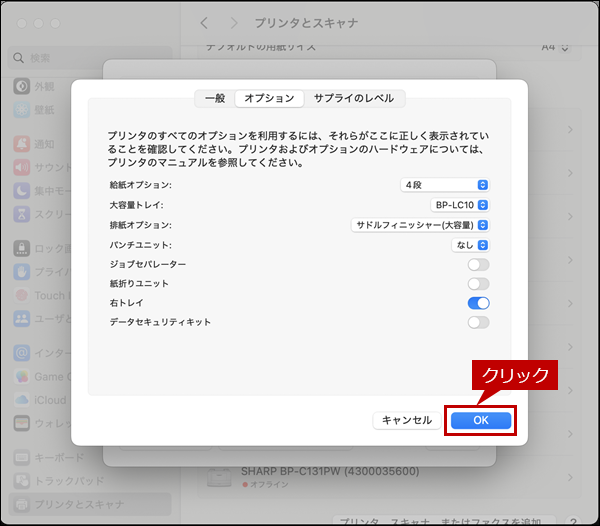Image resolution: width=600 pixels, height=526 pixels.
Task: Open iCloud from the sidebar icon
Action: point(21,400)
